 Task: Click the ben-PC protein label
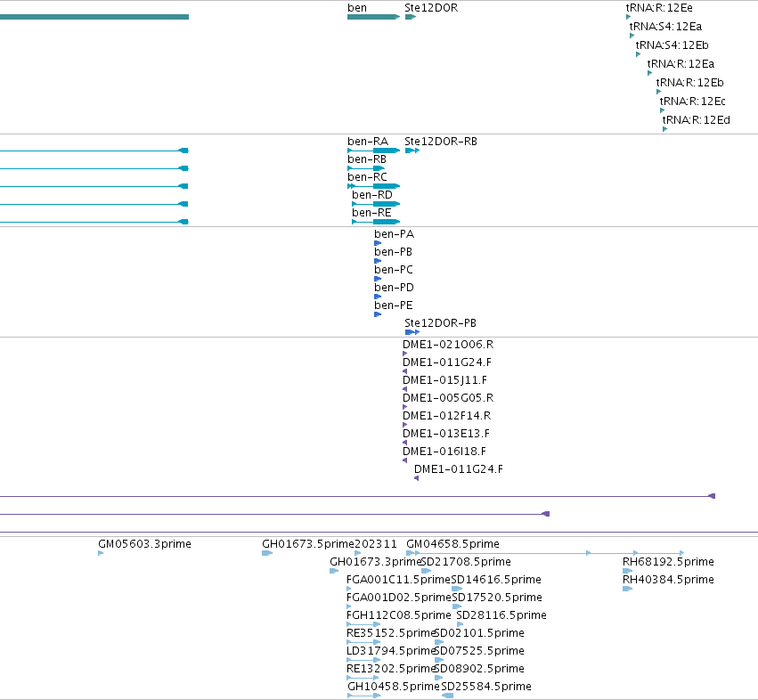pos(394,270)
